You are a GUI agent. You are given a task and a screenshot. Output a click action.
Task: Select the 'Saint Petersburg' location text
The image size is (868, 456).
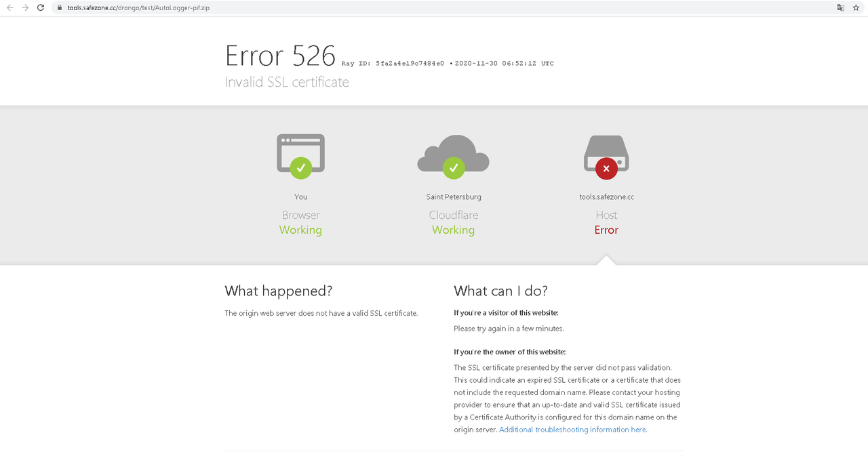pyautogui.click(x=454, y=197)
